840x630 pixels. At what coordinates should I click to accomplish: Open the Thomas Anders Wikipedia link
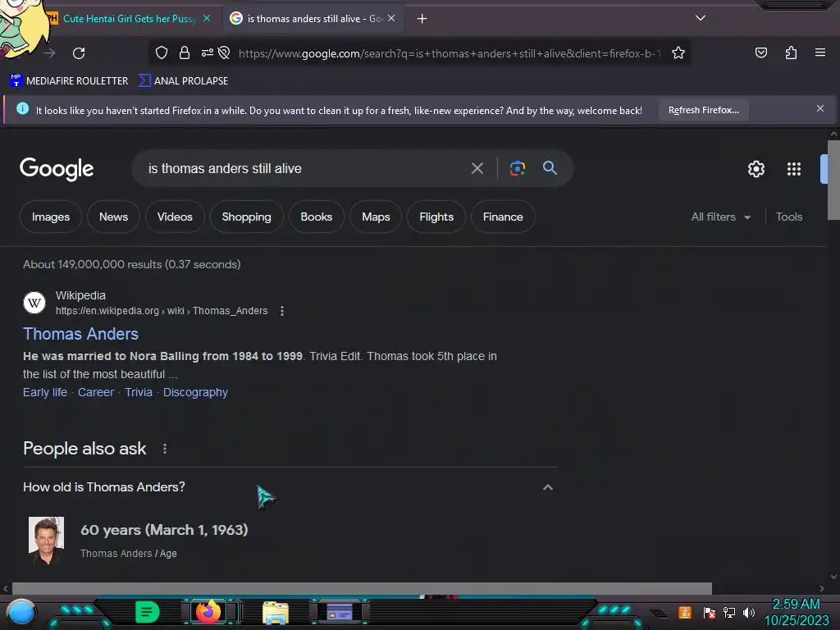(81, 334)
